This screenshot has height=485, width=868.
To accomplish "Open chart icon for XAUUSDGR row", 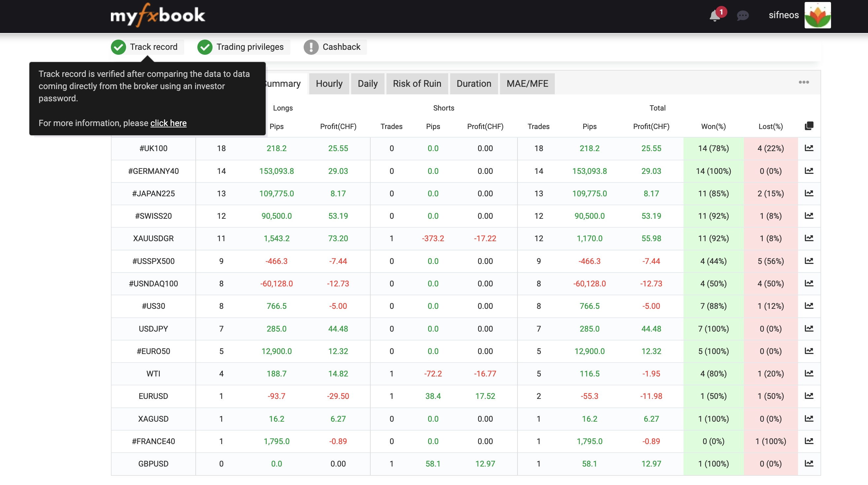I will pyautogui.click(x=809, y=239).
